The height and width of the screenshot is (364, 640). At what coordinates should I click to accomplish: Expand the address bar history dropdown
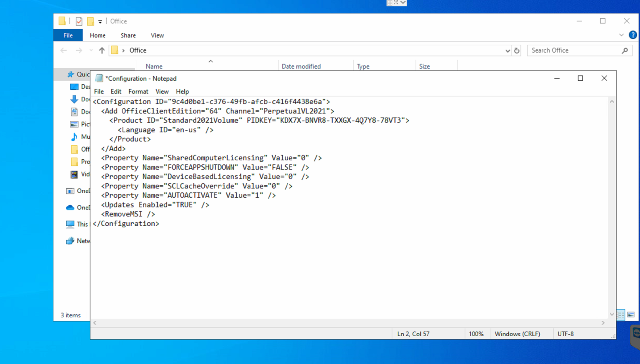pos(508,51)
